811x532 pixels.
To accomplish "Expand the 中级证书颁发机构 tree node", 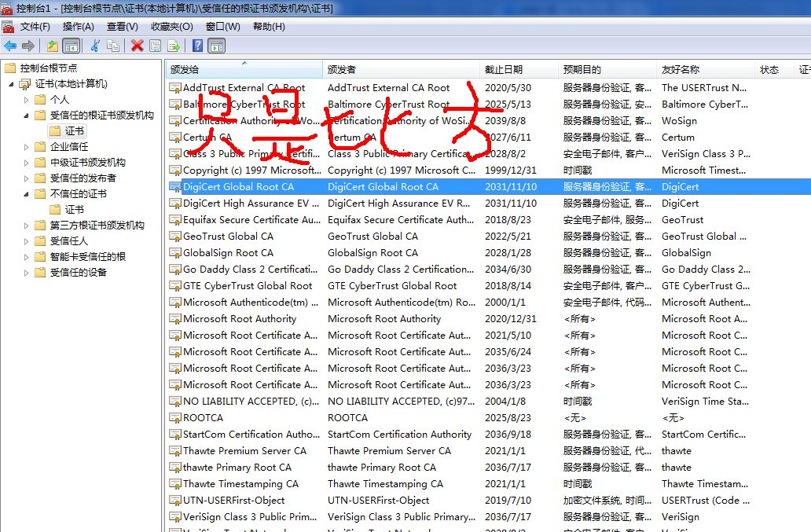I will (x=26, y=163).
